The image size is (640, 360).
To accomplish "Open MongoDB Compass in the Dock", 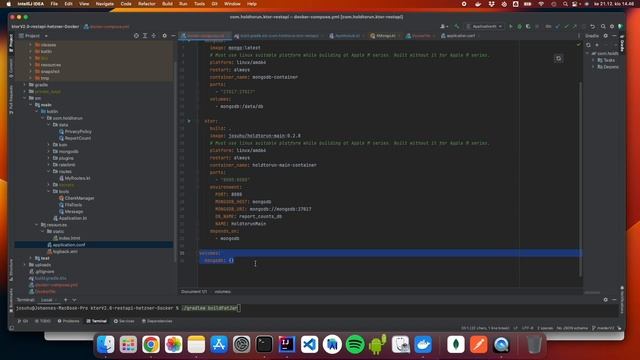I will coord(456,344).
